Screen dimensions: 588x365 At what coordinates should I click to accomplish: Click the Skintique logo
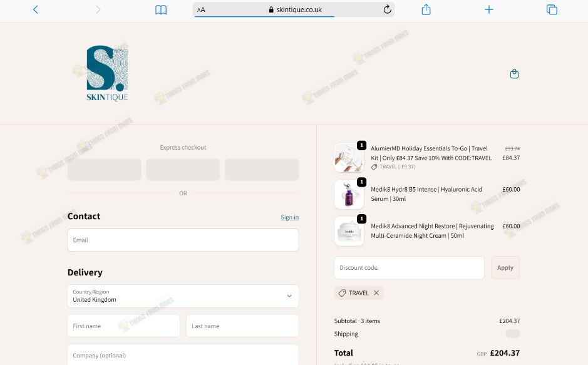tap(107, 73)
